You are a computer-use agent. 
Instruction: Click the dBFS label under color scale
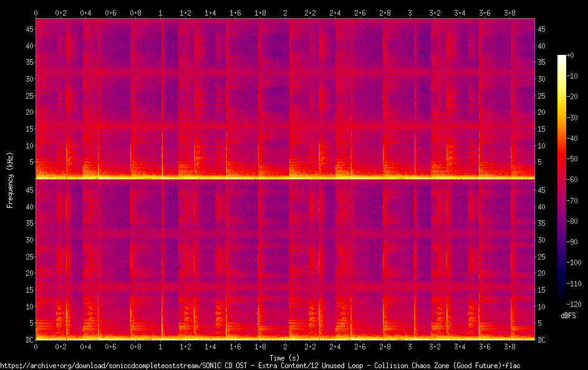pos(568,316)
